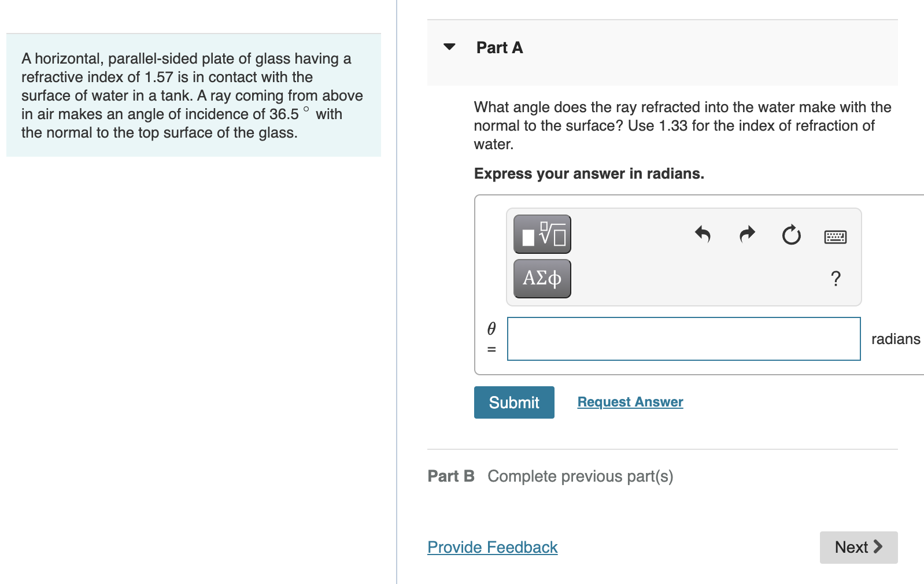This screenshot has height=584, width=924.
Task: Click the 'Complete previous part(s)' text
Action: (580, 476)
